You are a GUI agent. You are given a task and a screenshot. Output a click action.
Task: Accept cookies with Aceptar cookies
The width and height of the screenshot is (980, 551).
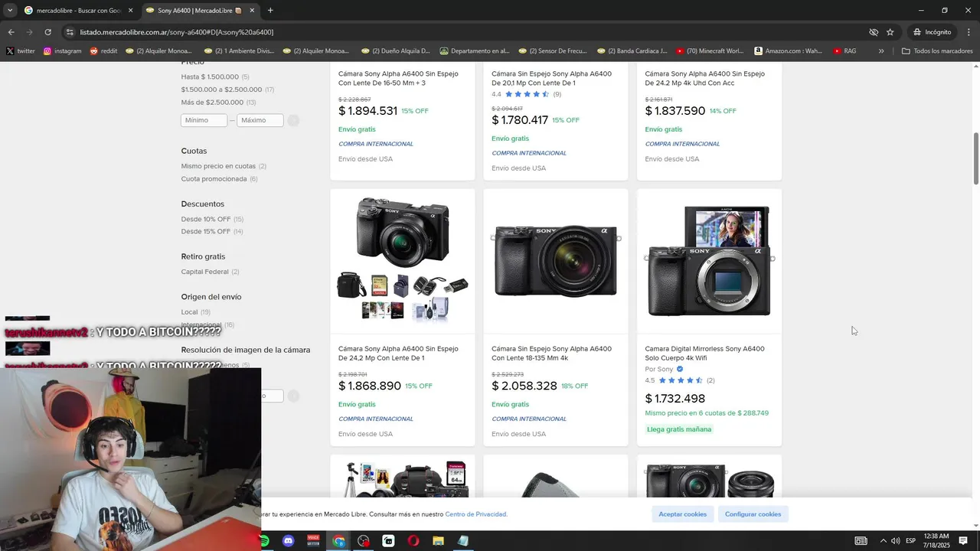coord(683,514)
